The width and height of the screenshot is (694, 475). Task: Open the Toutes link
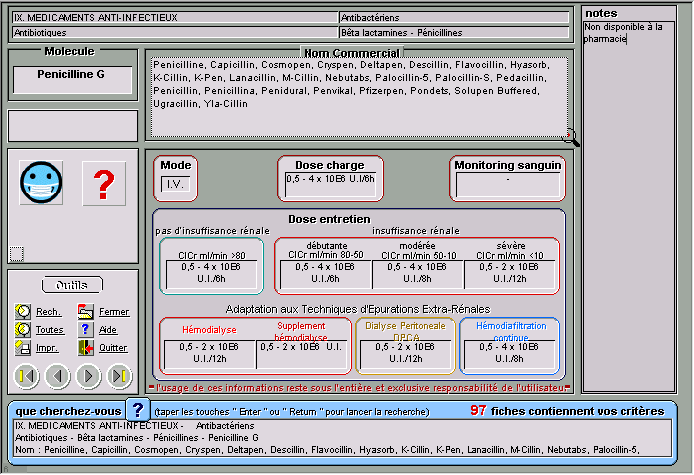(x=50, y=330)
